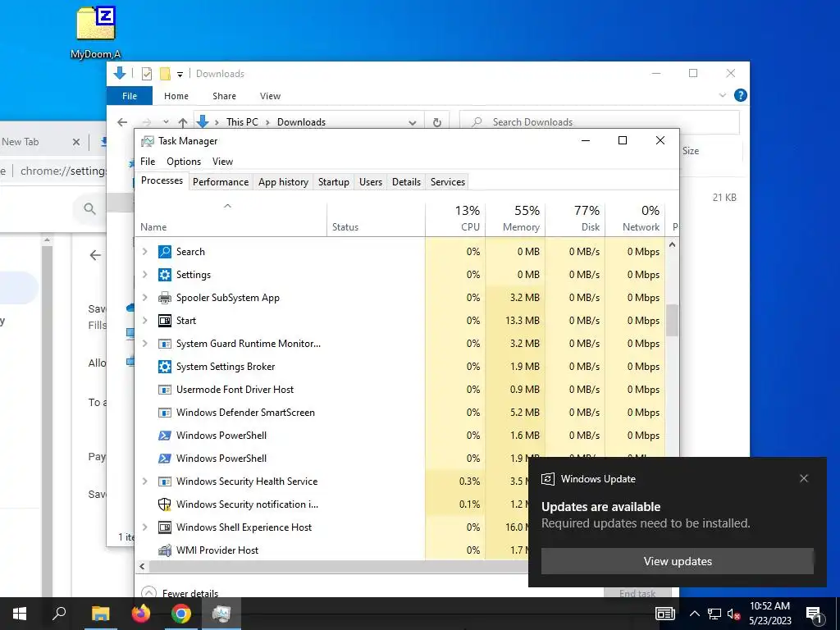
Task: Open the Users tab
Action: tap(371, 181)
